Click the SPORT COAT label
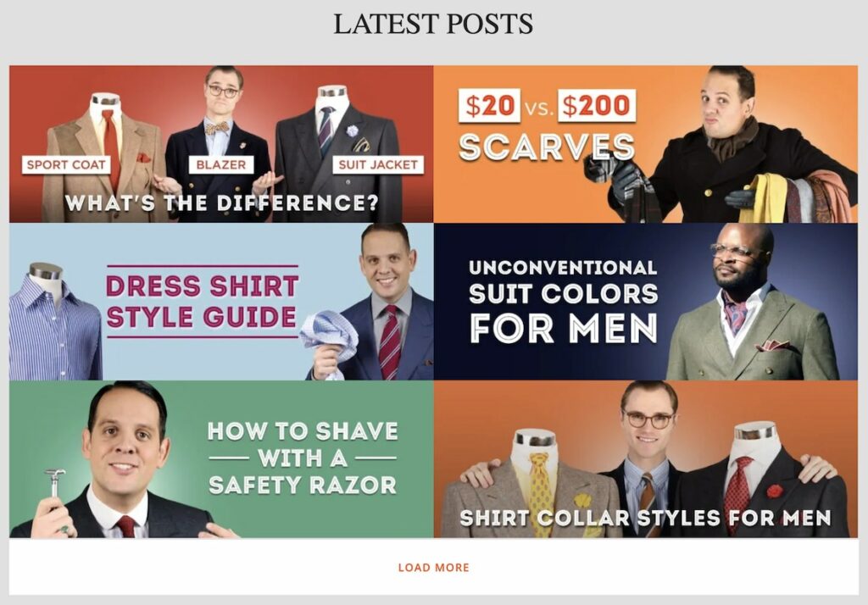The height and width of the screenshot is (605, 868). 66,164
